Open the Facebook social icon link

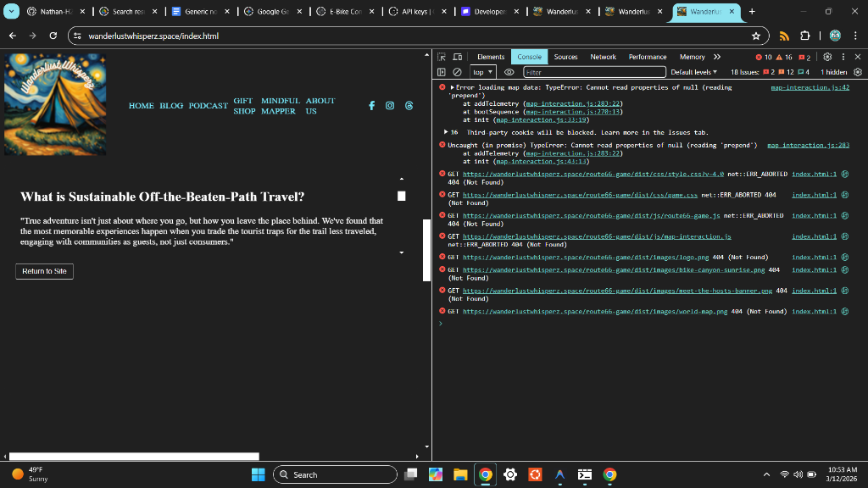point(371,105)
